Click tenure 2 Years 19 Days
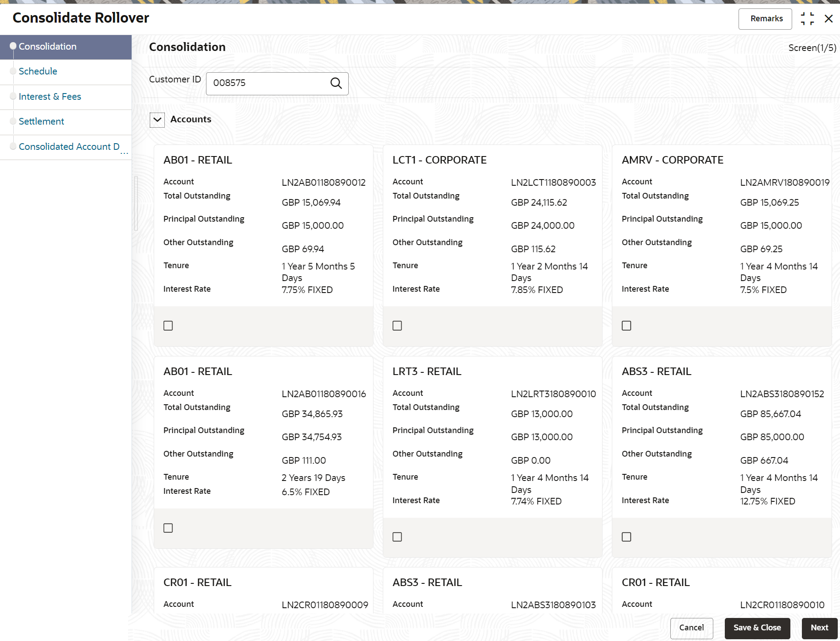The height and width of the screenshot is (641, 840). [x=313, y=478]
